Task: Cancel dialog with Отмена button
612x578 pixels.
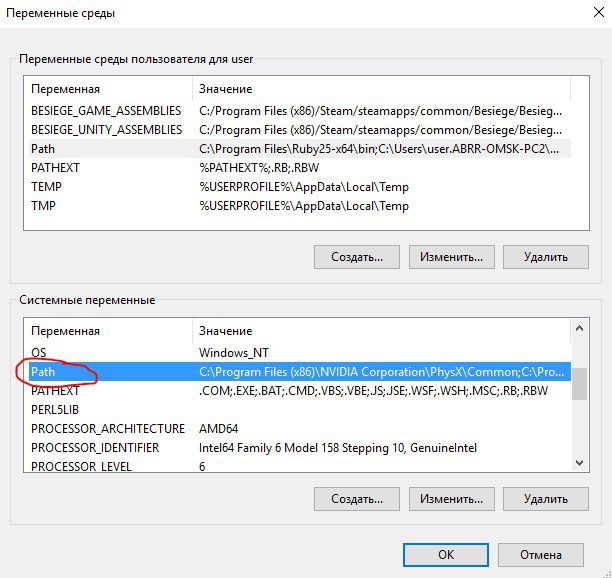Action: point(541,555)
